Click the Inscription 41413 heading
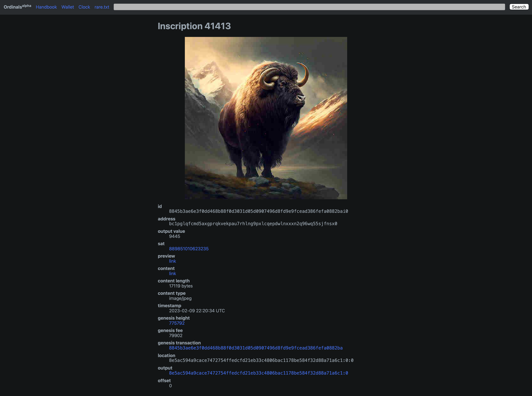This screenshot has width=532, height=396. [194, 26]
